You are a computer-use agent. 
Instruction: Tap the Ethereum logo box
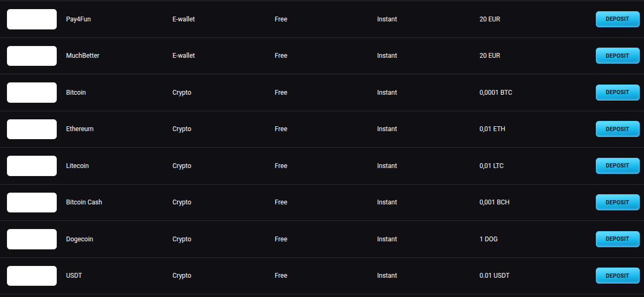click(x=32, y=129)
